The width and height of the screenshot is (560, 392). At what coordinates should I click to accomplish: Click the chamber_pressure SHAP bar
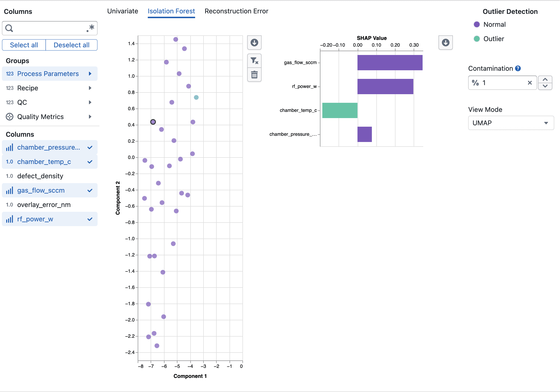pyautogui.click(x=365, y=134)
